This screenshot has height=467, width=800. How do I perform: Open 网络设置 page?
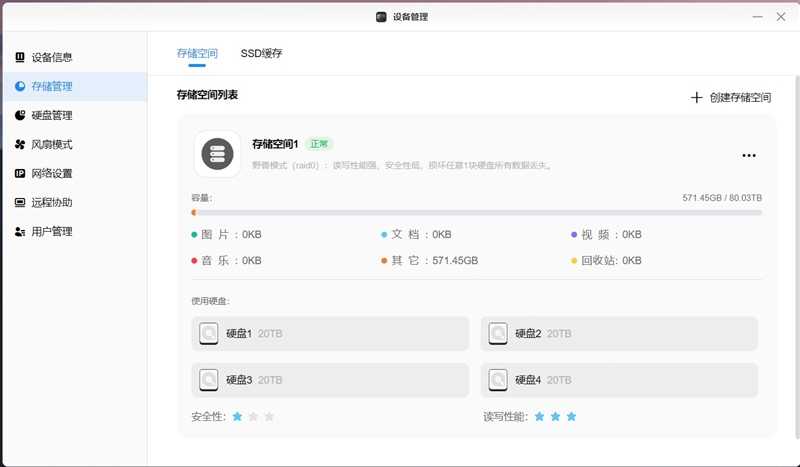pos(74,174)
